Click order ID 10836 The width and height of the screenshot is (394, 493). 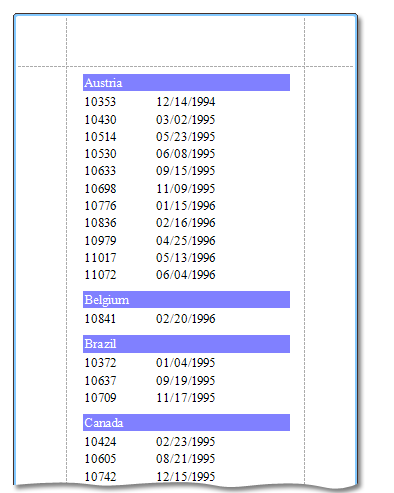[x=100, y=223]
